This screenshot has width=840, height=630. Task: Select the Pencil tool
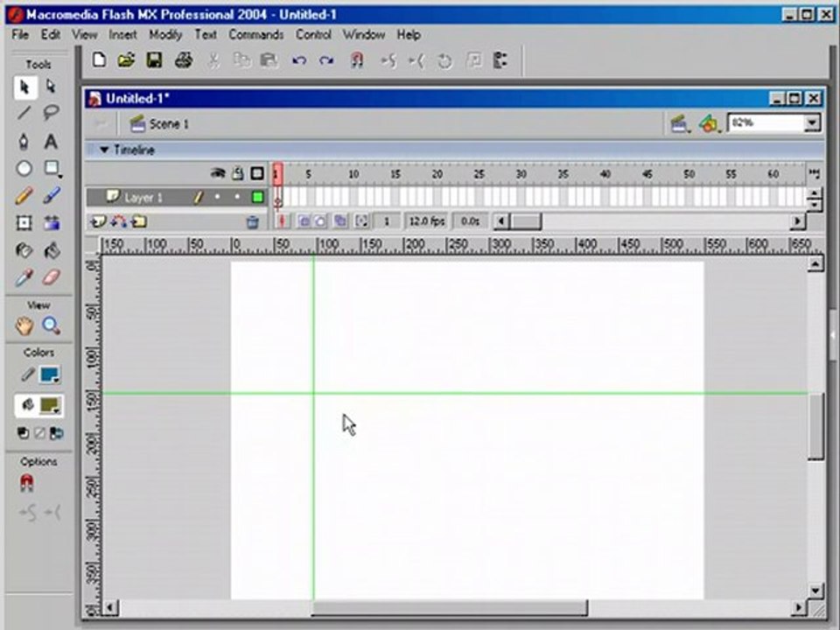tap(24, 196)
